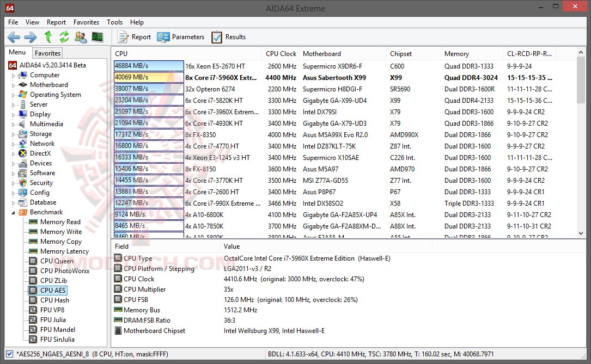Open the Manage Users people icon

[81, 37]
